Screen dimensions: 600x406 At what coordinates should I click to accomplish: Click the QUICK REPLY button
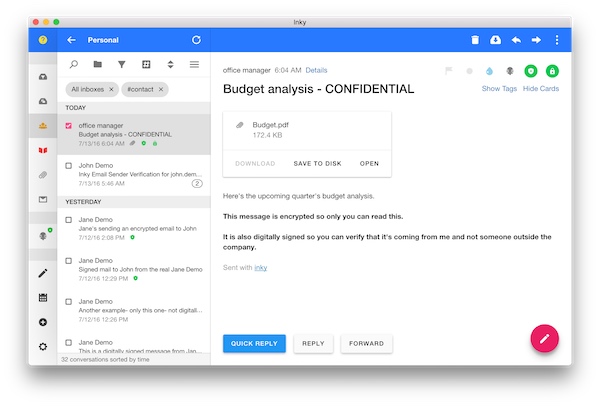click(x=254, y=344)
